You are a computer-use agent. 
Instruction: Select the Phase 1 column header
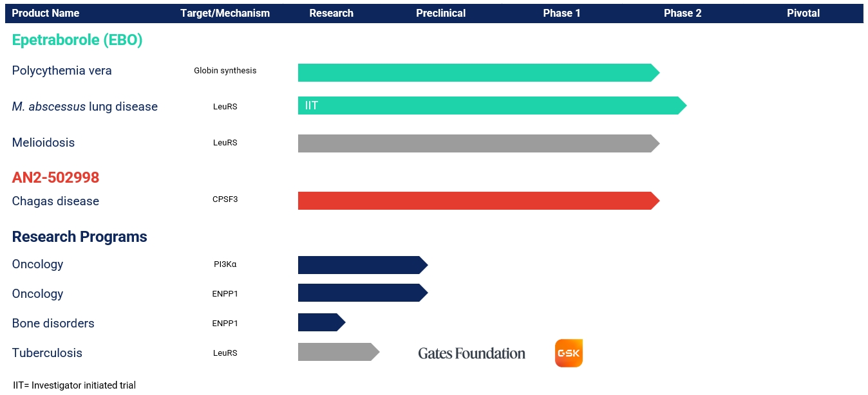[x=561, y=13]
